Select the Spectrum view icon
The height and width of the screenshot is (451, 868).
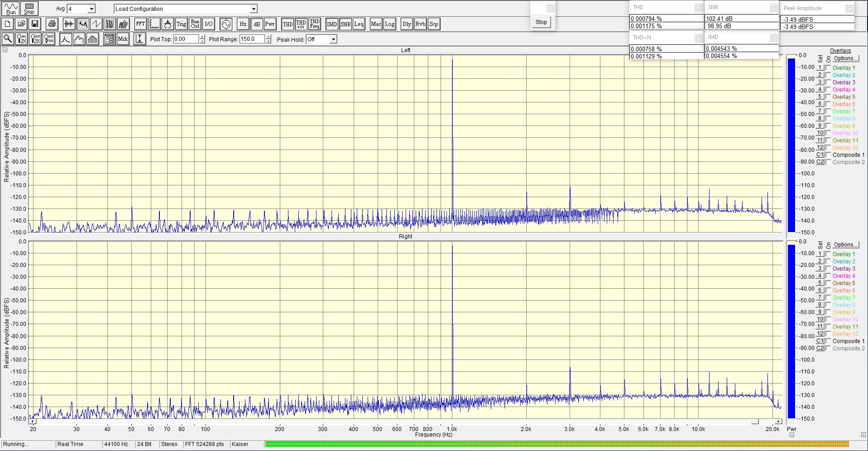[x=82, y=24]
